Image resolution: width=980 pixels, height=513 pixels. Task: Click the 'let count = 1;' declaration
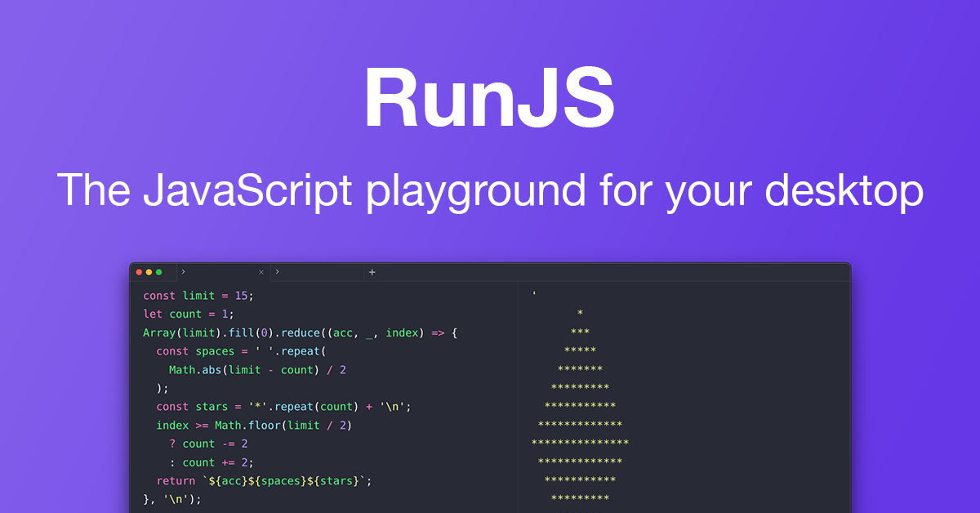[x=188, y=314]
